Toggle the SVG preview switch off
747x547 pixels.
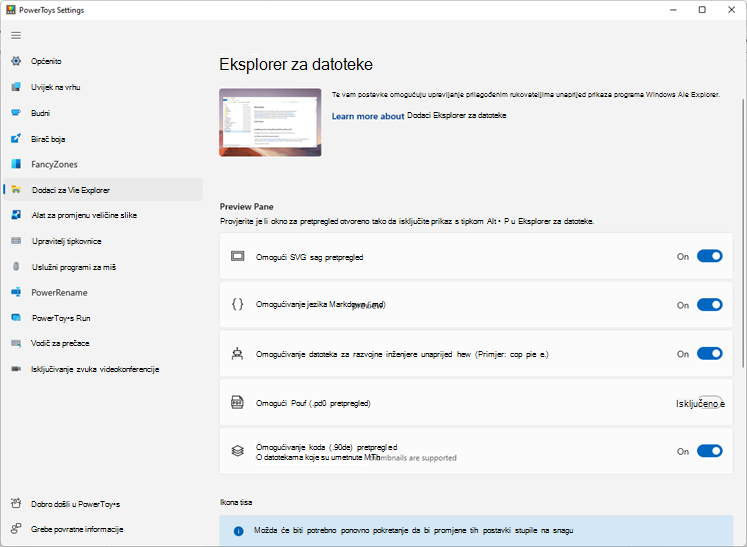pos(709,256)
